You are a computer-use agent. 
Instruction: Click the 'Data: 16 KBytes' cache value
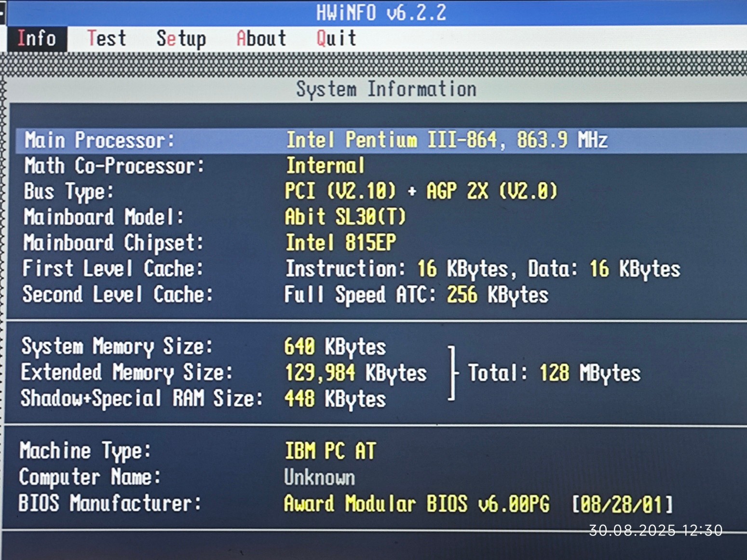coord(604,269)
